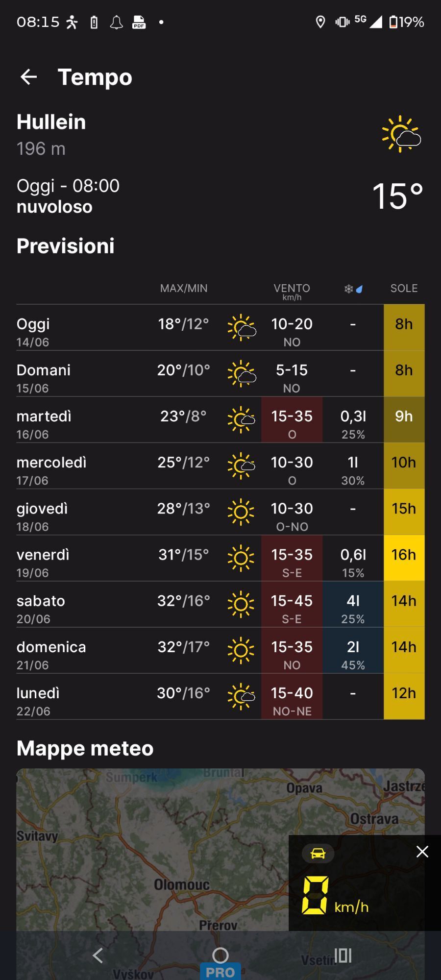Screen dimensions: 441x980
Task: Tap the Mappe meteo heading
Action: pos(85,748)
